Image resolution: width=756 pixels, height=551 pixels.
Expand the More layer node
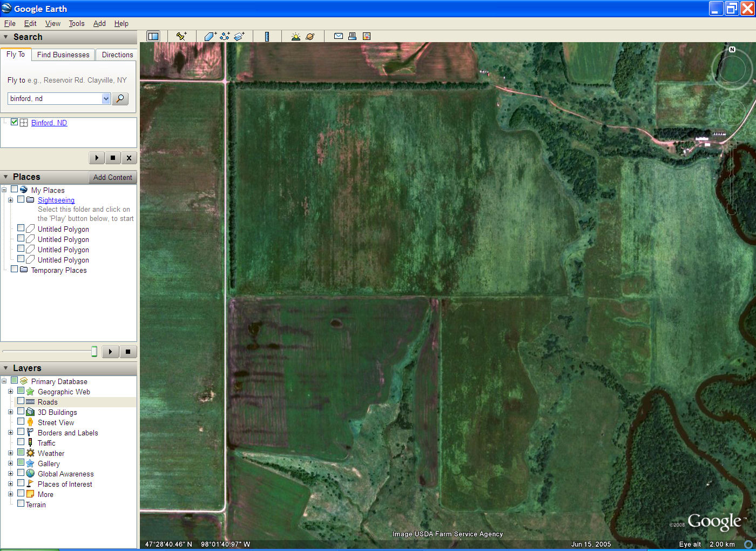[10, 494]
